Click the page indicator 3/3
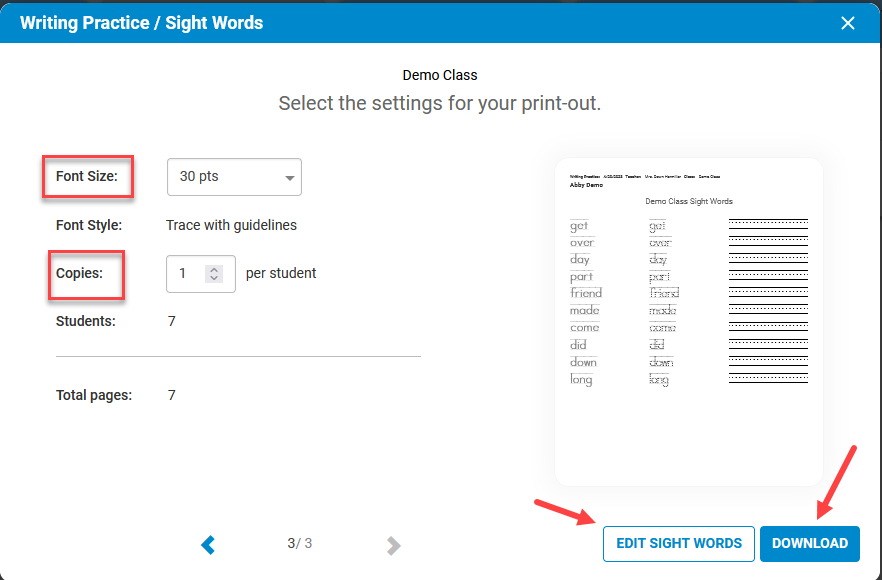The image size is (882, 580). [x=299, y=543]
